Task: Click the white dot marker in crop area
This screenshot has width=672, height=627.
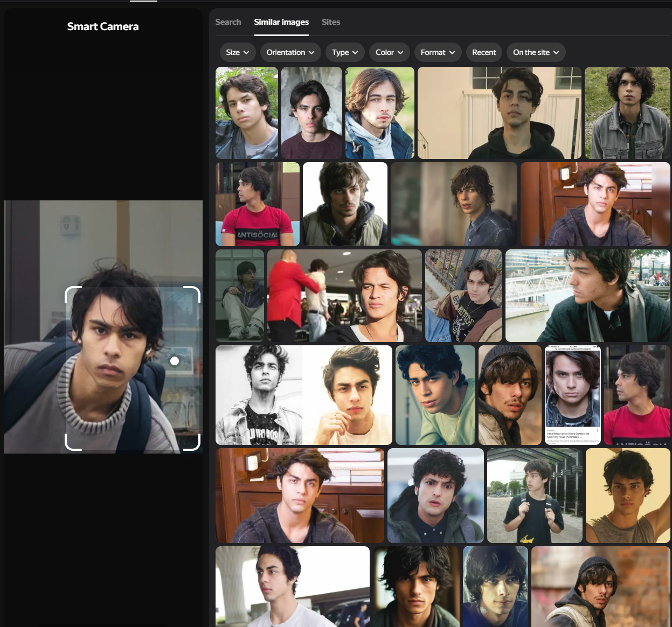Action: 175,361
